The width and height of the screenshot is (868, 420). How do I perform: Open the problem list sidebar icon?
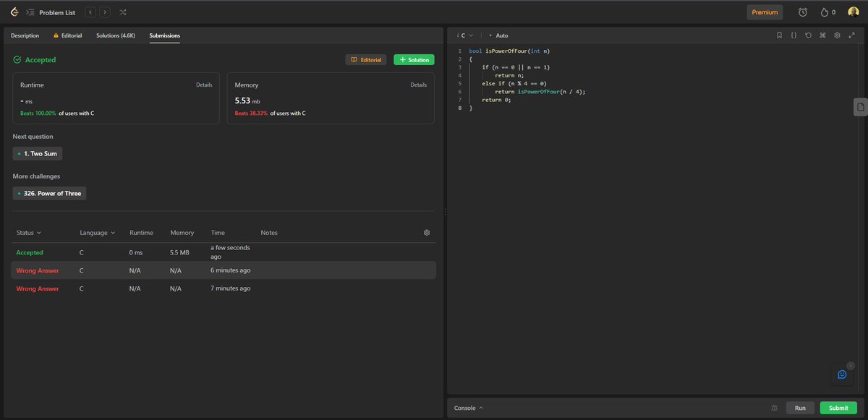pos(29,12)
